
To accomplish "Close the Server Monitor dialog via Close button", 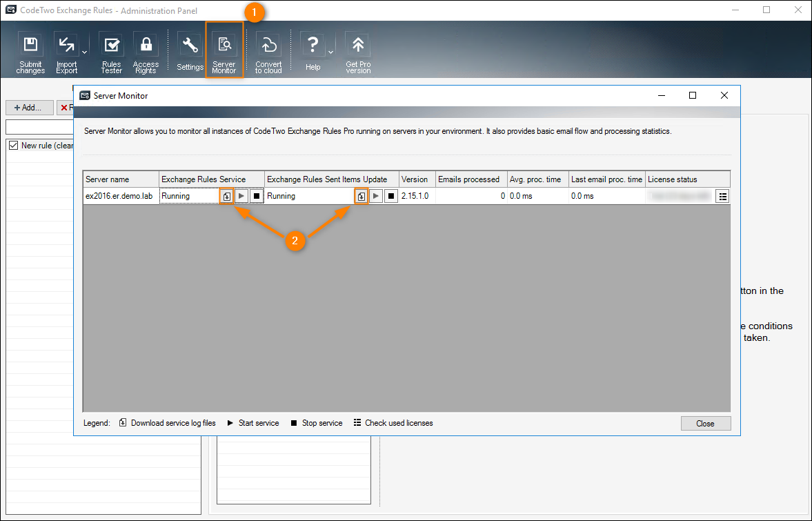I will click(705, 424).
